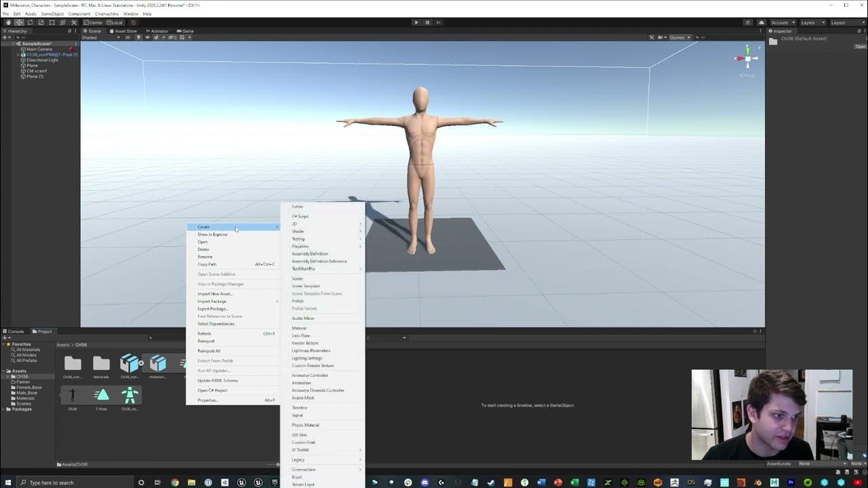Switch to the Asset Store tab

point(123,30)
